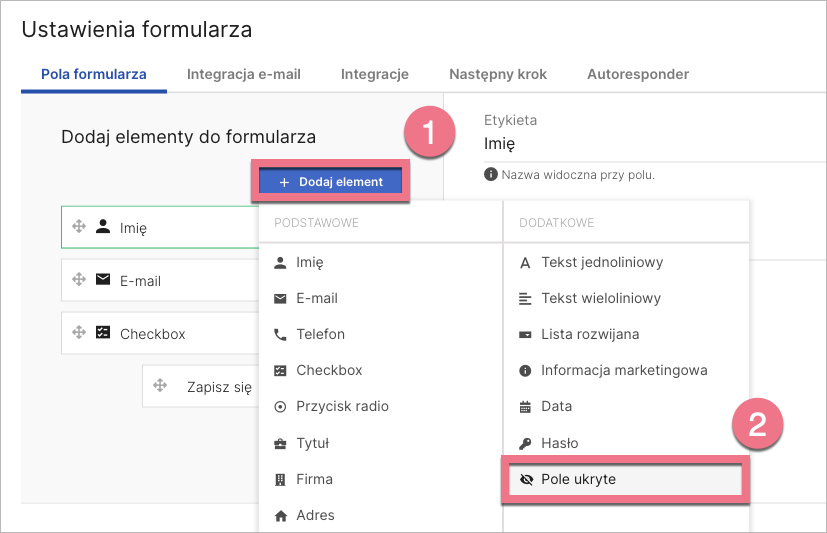Viewport: 827px width, 533px height.
Task: Choose Przycisk radio from the dropdown
Action: click(x=342, y=406)
